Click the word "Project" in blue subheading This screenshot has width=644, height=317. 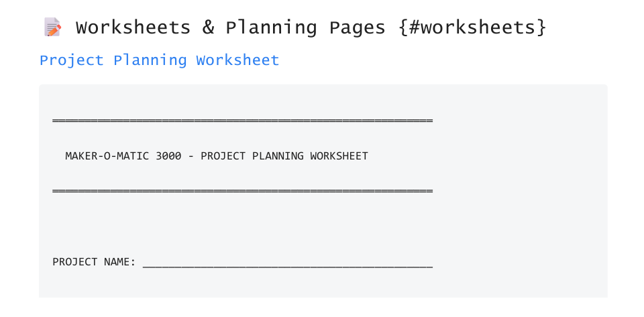point(72,60)
